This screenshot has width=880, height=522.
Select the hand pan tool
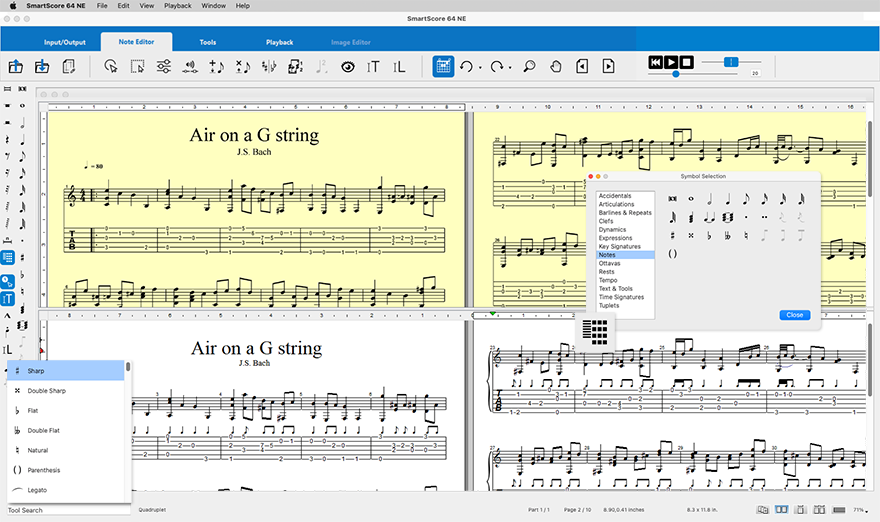tap(556, 67)
